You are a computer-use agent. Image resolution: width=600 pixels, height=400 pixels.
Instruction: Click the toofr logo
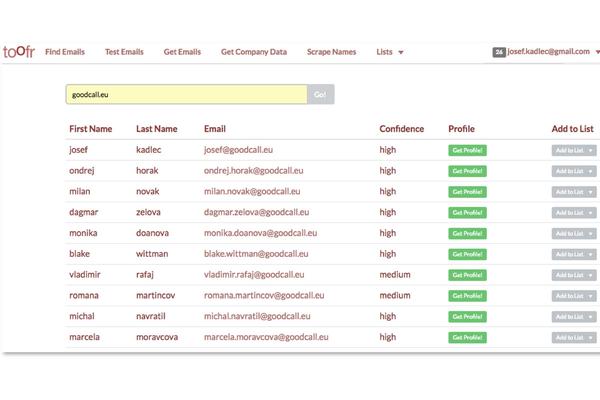[x=19, y=52]
